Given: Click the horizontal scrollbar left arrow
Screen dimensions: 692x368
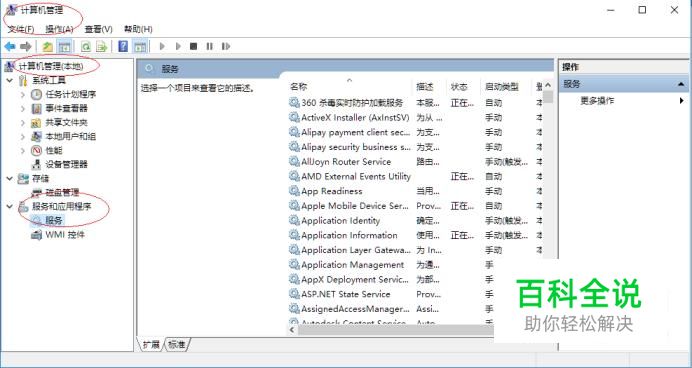Looking at the screenshot, I should (x=292, y=330).
